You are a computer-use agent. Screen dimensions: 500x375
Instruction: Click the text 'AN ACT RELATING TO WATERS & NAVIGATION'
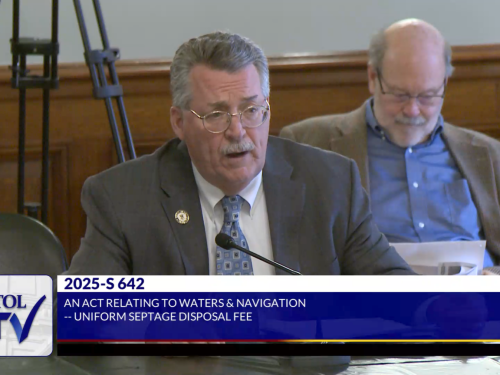(185, 303)
